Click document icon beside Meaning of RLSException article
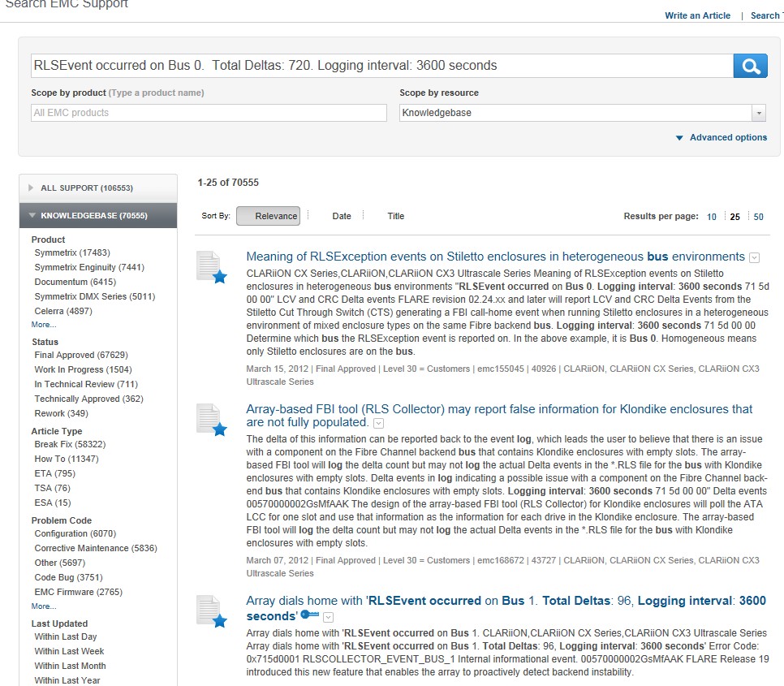The height and width of the screenshot is (686, 784). (212, 267)
